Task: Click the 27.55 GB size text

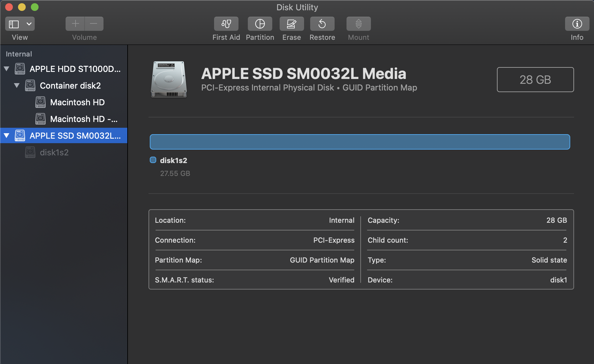Action: point(175,173)
